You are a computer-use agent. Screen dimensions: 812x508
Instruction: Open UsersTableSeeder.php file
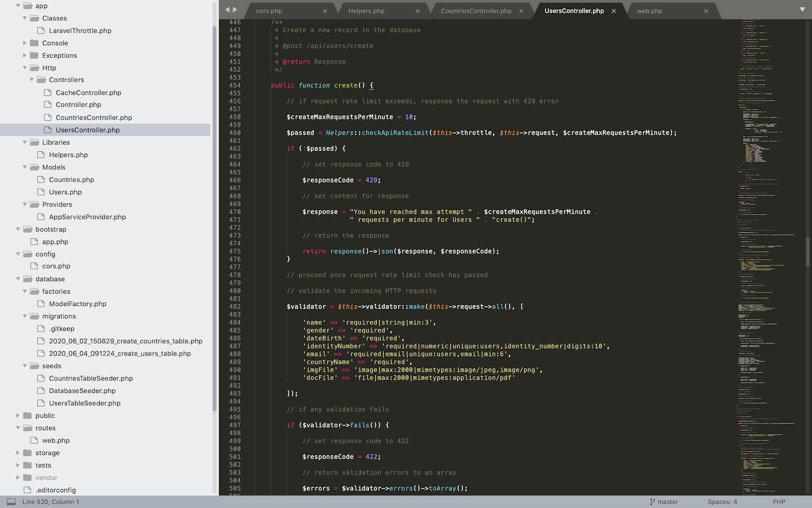tap(85, 403)
